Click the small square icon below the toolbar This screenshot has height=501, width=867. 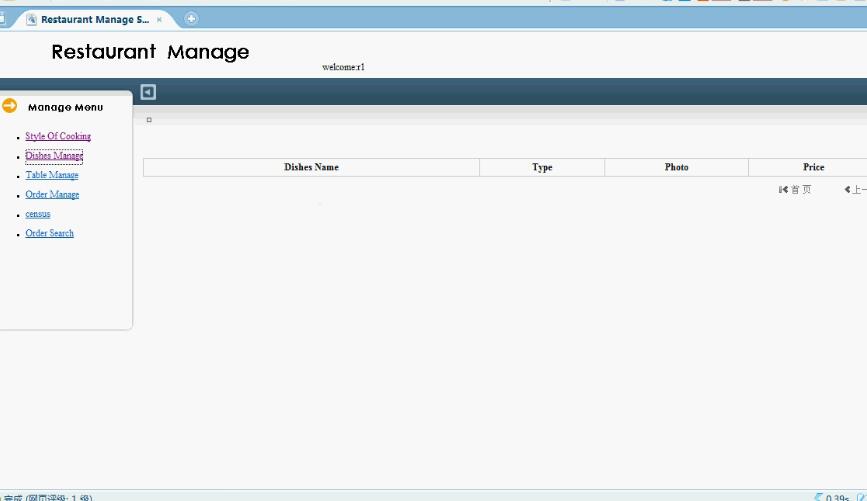(149, 119)
